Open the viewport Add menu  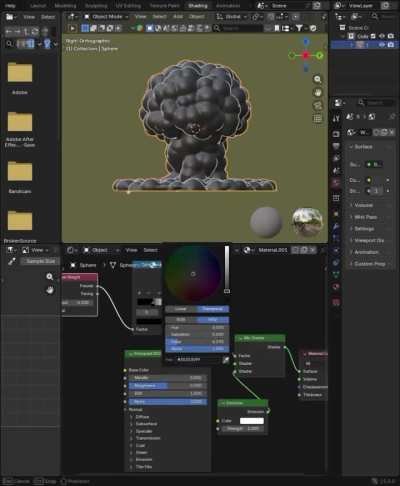pyautogui.click(x=178, y=16)
